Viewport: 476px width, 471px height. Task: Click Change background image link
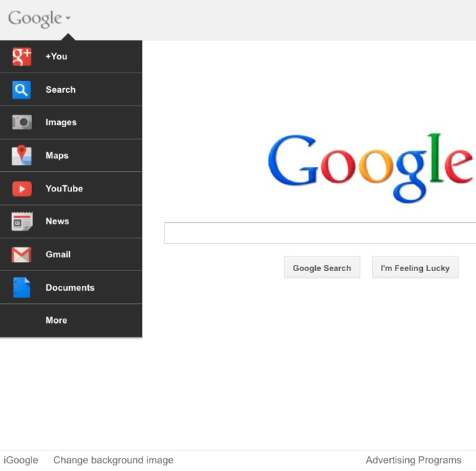113,460
